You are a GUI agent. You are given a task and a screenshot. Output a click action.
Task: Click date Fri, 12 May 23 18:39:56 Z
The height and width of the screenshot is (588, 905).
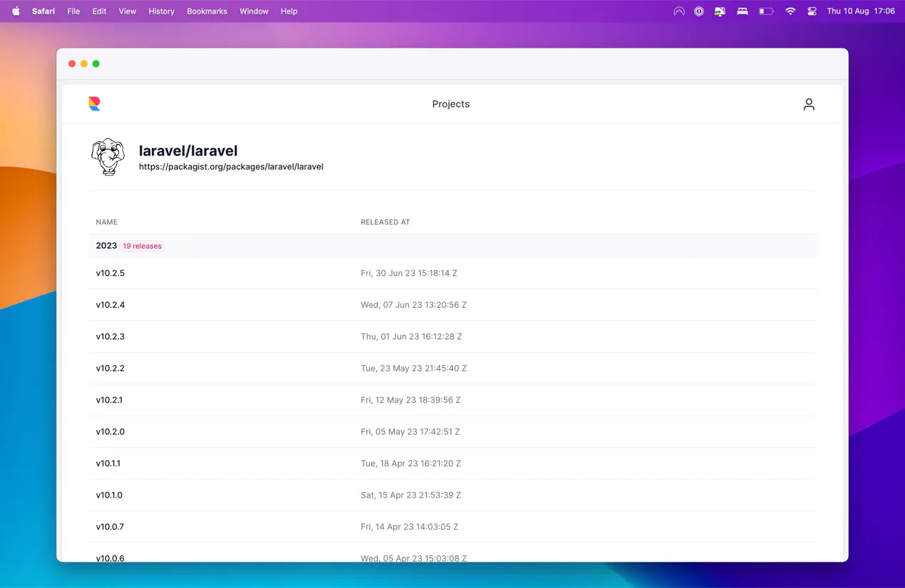410,400
